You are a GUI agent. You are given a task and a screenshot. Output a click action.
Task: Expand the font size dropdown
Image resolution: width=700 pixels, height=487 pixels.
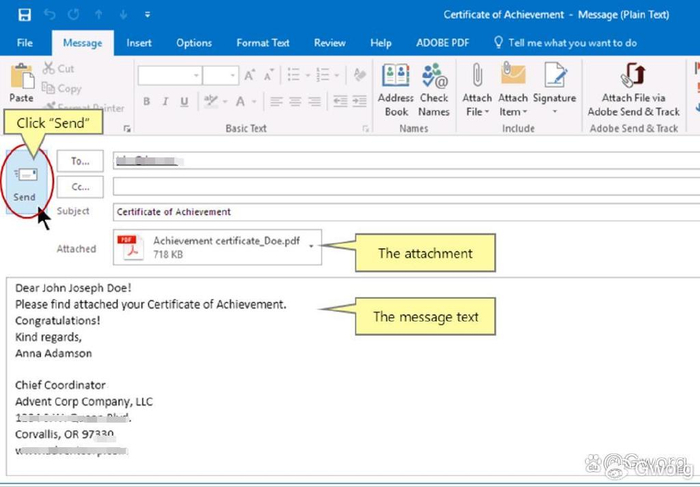point(233,76)
